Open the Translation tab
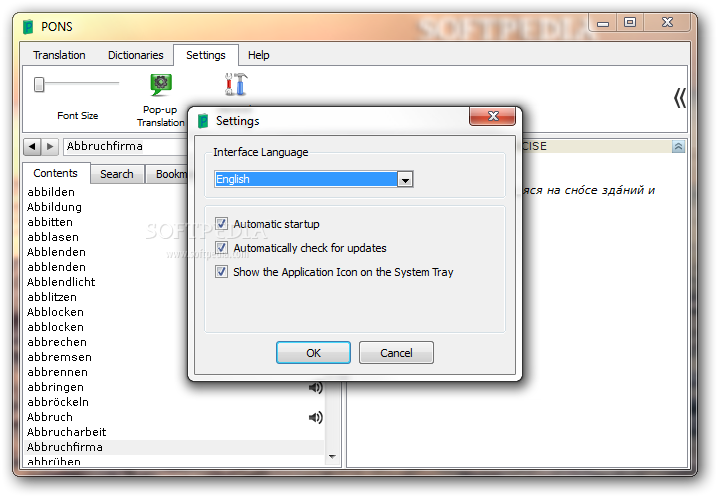 59,55
